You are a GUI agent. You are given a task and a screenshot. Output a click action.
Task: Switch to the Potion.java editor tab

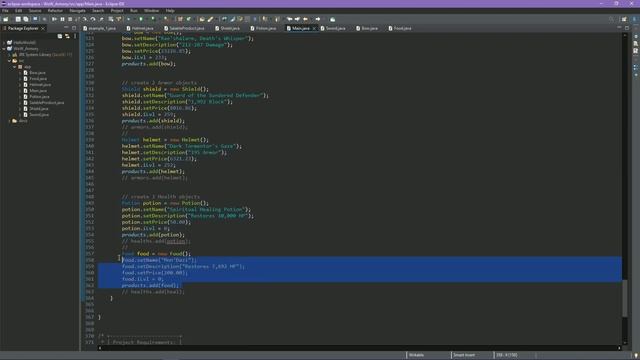coord(263,29)
